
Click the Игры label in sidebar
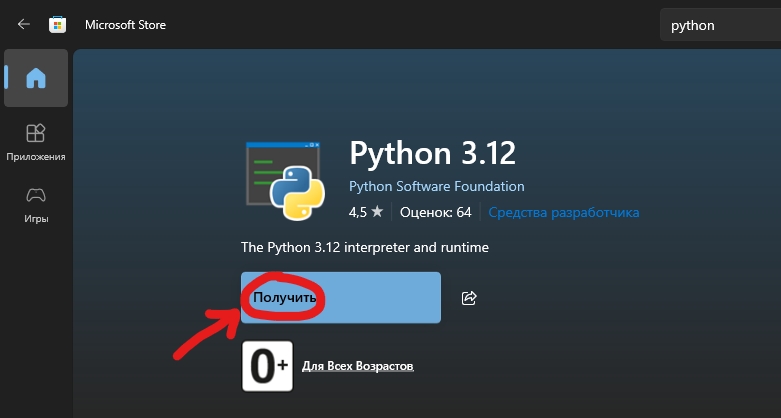(36, 218)
